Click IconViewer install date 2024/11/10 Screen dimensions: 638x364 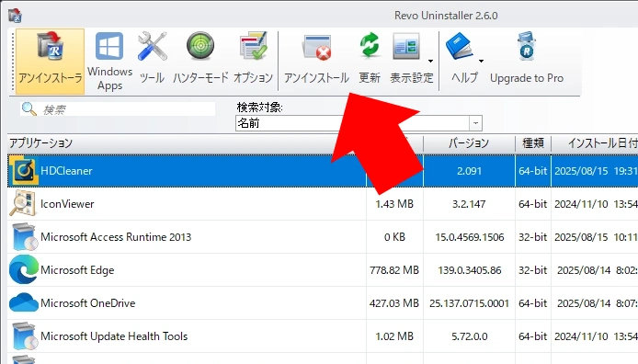[595, 204]
